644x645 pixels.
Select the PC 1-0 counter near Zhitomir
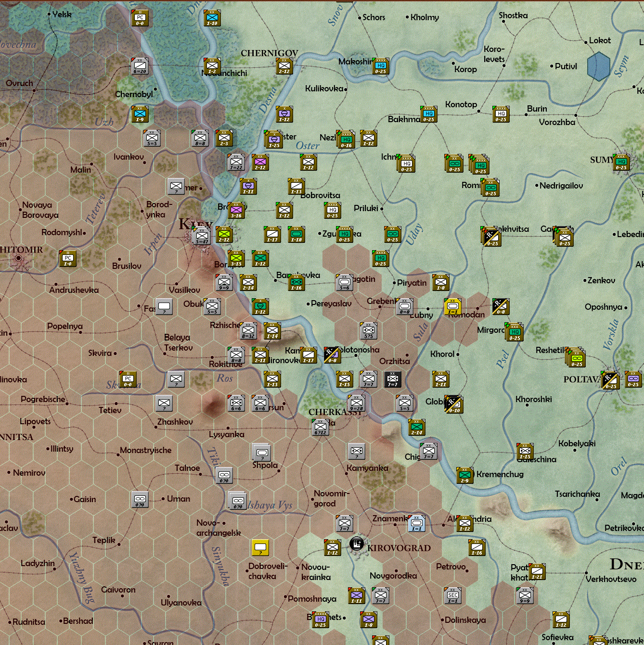point(68,258)
